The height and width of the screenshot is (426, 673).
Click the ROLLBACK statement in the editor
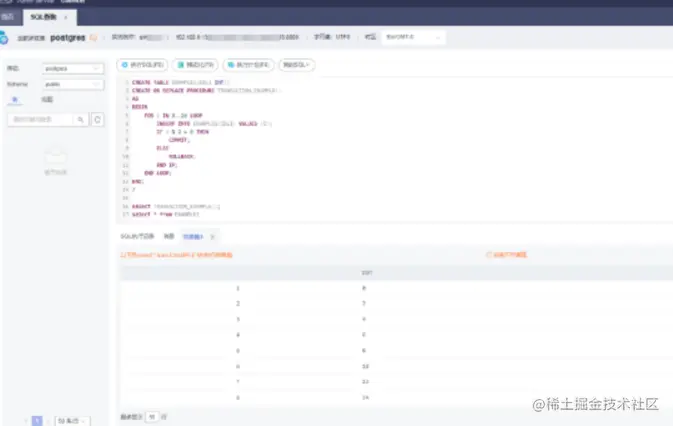pyautogui.click(x=182, y=157)
